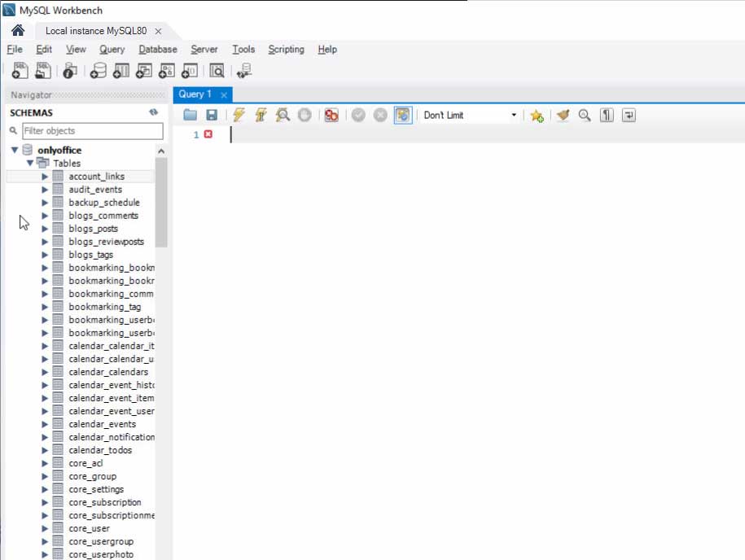Execute the query with the lightning bolt icon
The image size is (745, 560).
239,115
